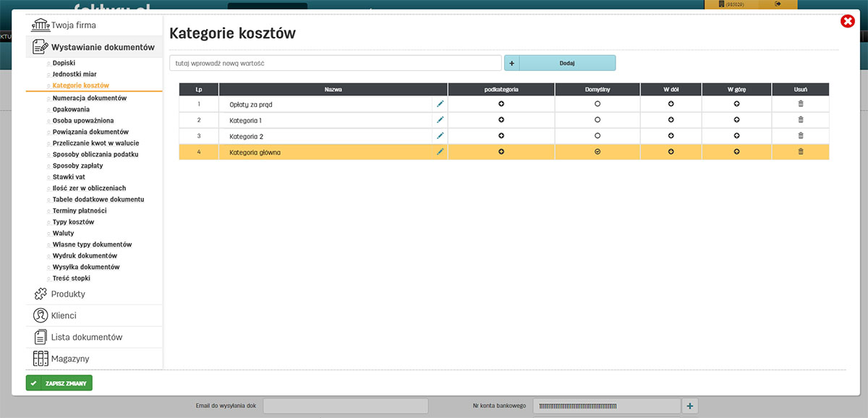Viewport: 868px width, 418px height.
Task: Move "Kategoria 2" up in the list
Action: click(x=736, y=136)
